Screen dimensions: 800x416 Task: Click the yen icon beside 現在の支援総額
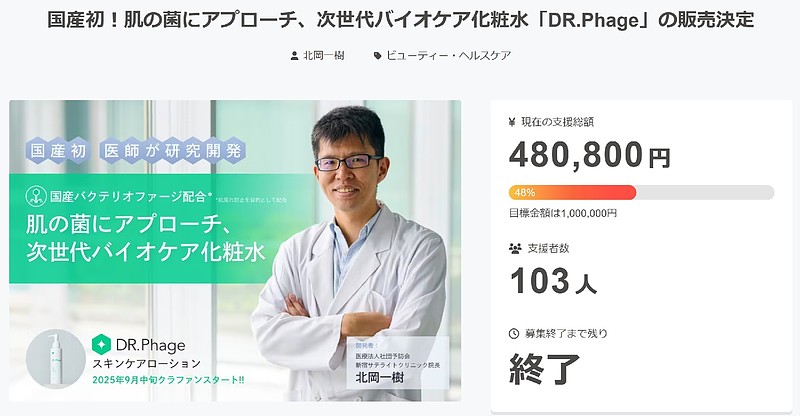pos(513,122)
